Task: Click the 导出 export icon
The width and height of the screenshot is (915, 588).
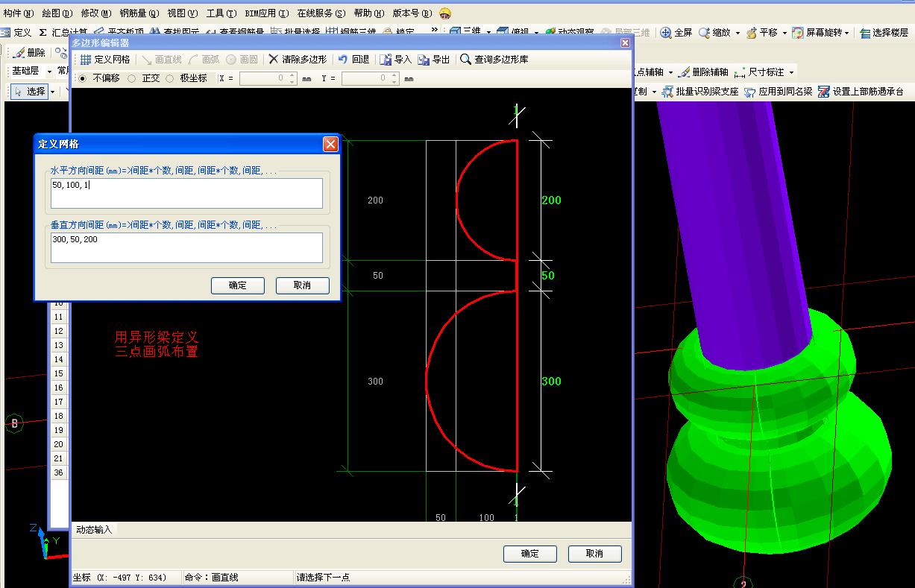Action: (424, 60)
